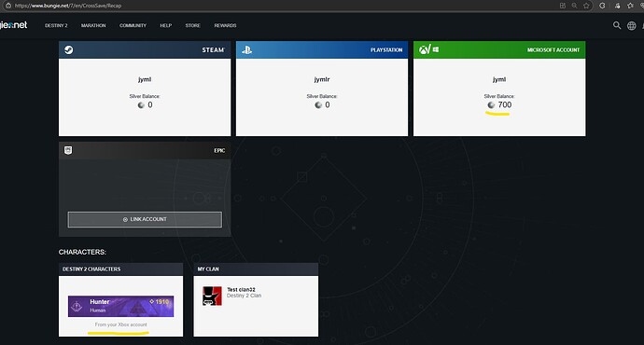Click Silver Balance label on Microsoft card
This screenshot has height=345, width=644.
(499, 96)
